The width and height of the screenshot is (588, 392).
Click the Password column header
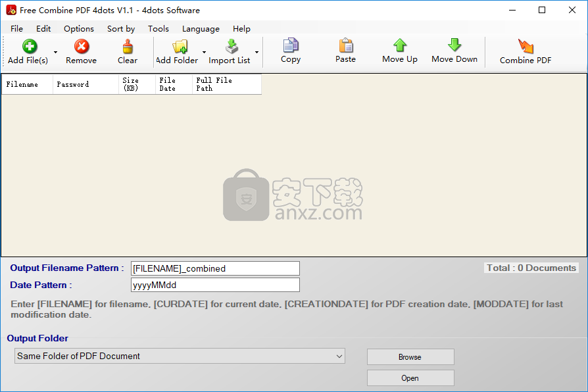click(x=86, y=84)
